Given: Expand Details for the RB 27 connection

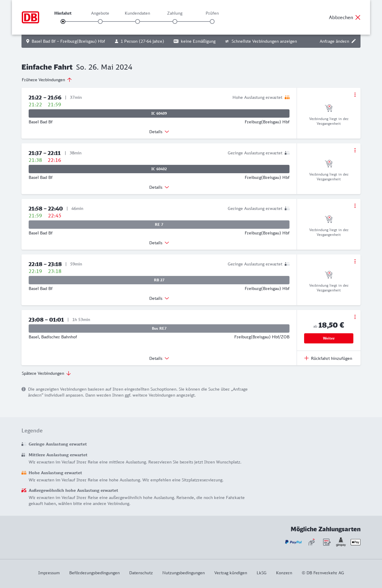Looking at the screenshot, I should point(159,298).
